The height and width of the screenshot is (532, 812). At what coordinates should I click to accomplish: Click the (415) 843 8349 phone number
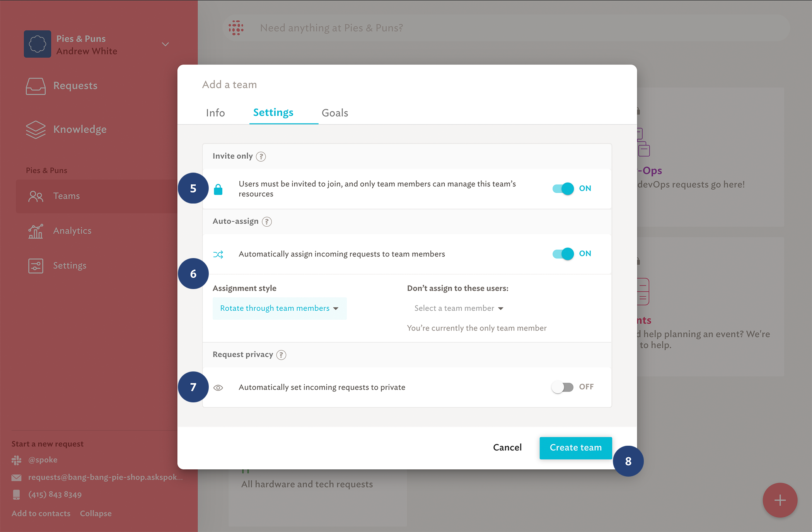pyautogui.click(x=55, y=494)
